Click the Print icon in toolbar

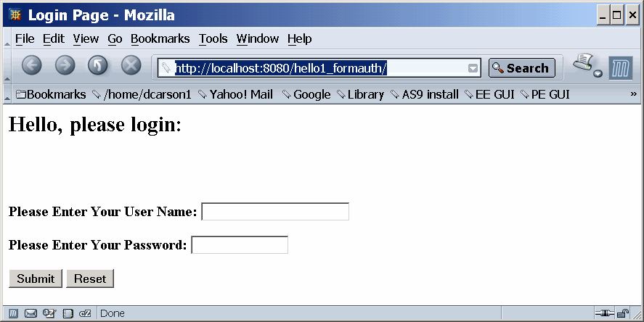tap(584, 65)
